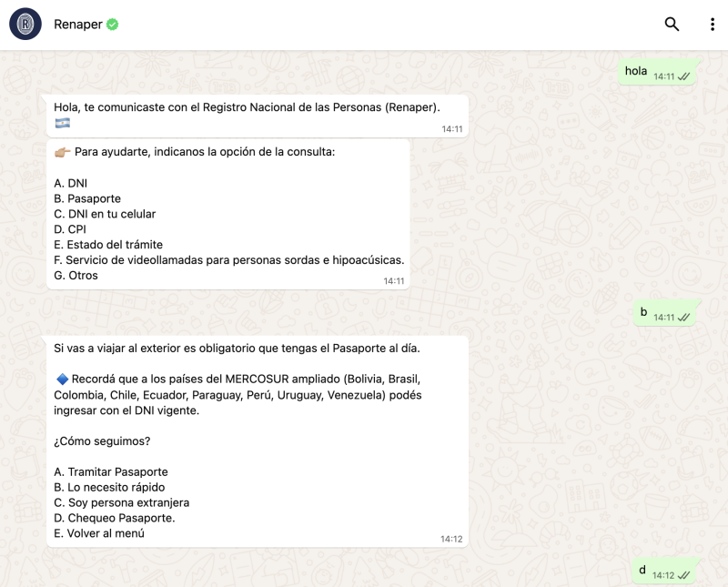Open the search in chat magnifier icon
Image resolution: width=728 pixels, height=587 pixels.
[x=672, y=25]
